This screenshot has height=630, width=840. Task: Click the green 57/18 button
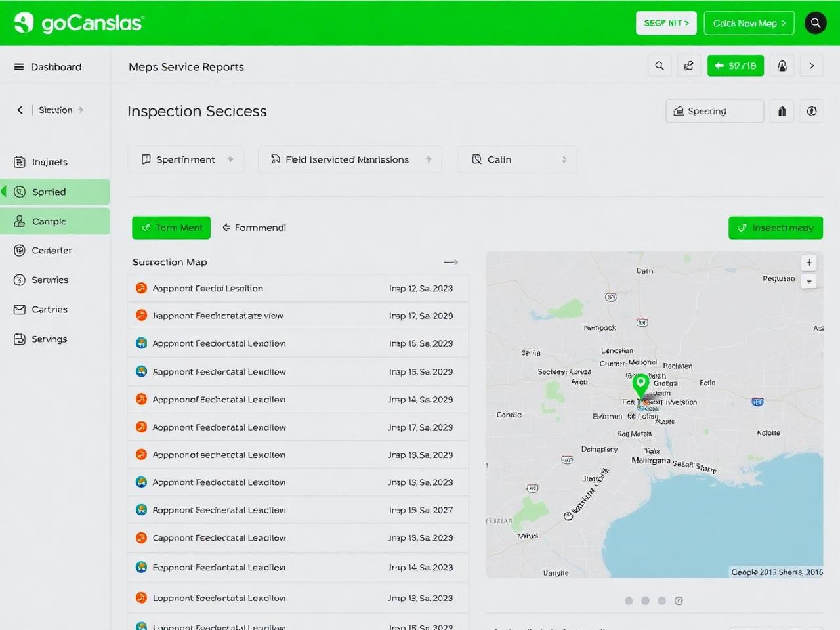coord(736,66)
